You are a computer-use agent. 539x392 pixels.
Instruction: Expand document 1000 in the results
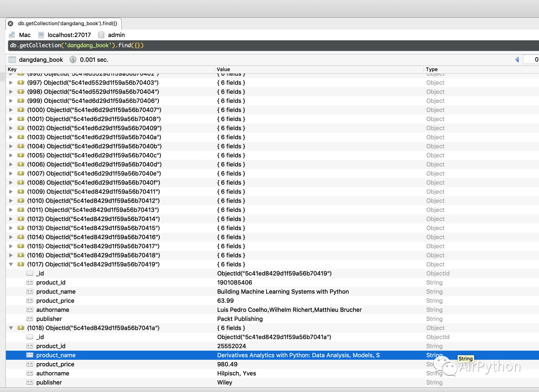[11, 110]
